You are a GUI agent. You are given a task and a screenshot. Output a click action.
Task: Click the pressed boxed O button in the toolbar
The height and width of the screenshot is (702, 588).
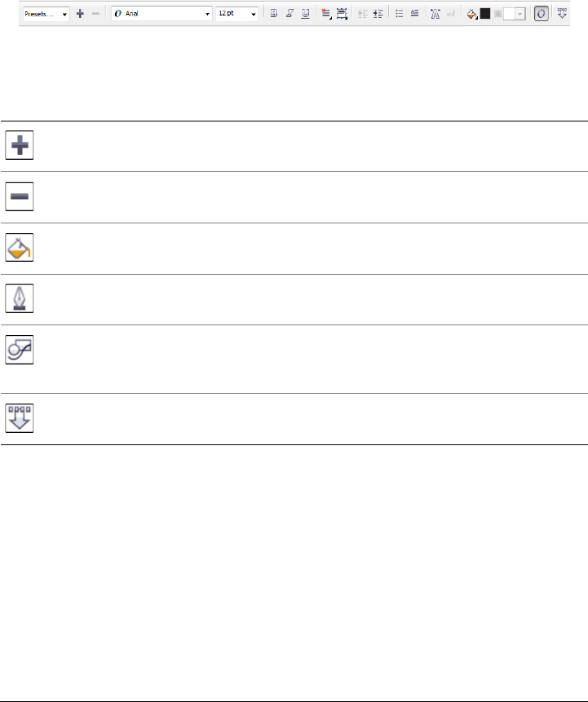tap(541, 14)
